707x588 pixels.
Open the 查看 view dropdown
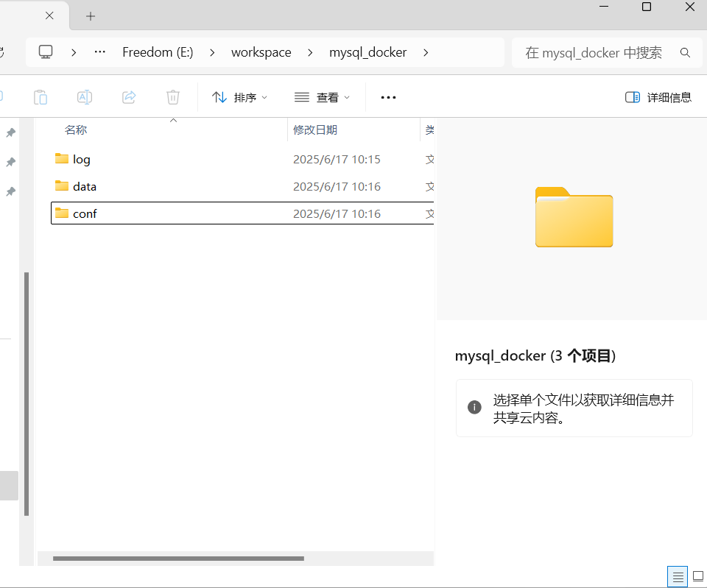(321, 96)
